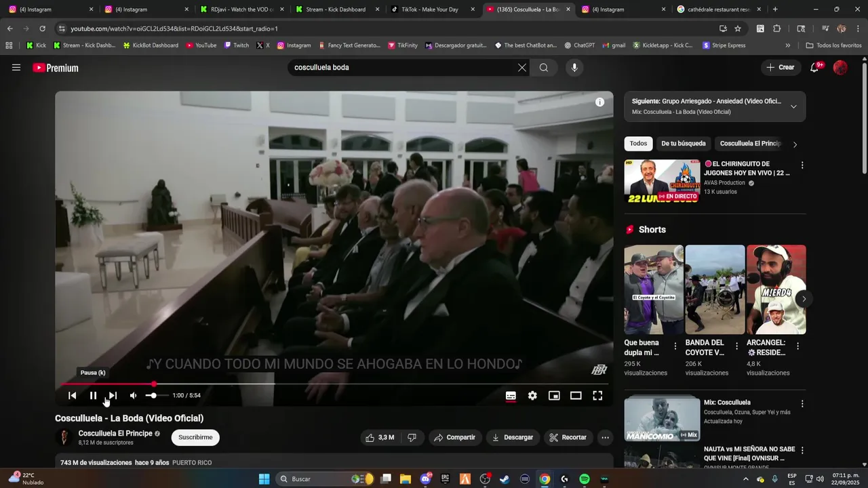Viewport: 868px width, 488px height.
Task: Expand the Siguiente playlist panel
Action: tap(793, 106)
